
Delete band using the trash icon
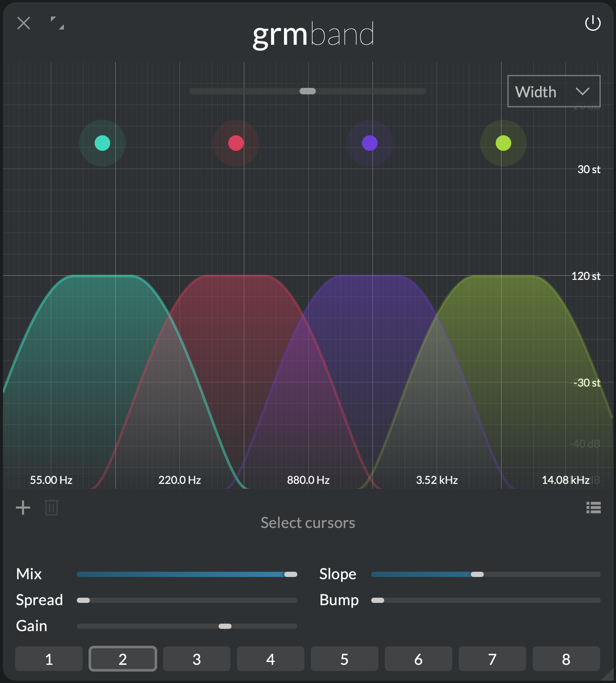coord(52,508)
